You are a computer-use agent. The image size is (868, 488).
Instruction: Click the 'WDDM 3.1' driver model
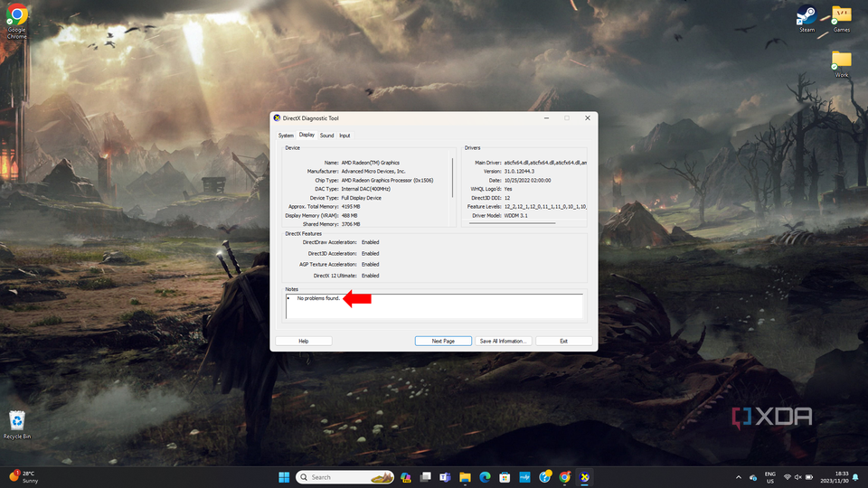[516, 216]
